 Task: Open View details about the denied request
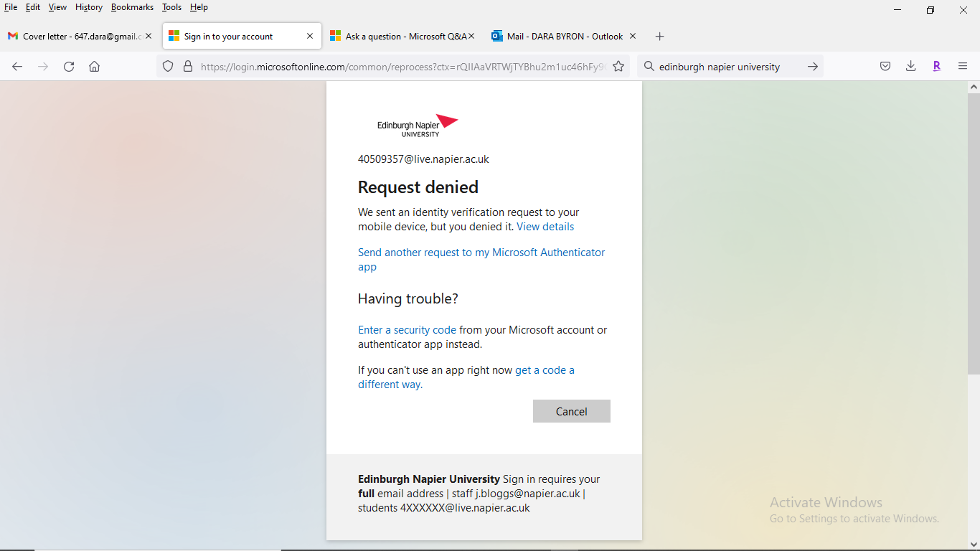(x=545, y=226)
